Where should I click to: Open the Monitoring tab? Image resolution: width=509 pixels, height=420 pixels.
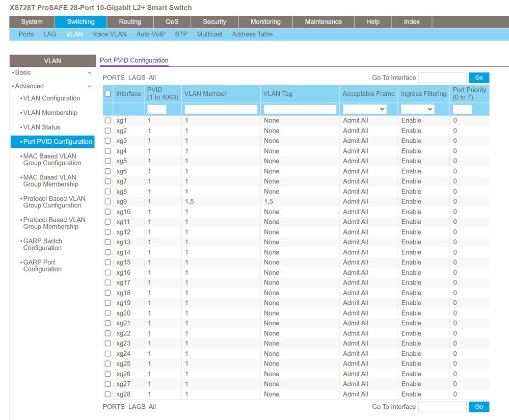[x=265, y=22]
